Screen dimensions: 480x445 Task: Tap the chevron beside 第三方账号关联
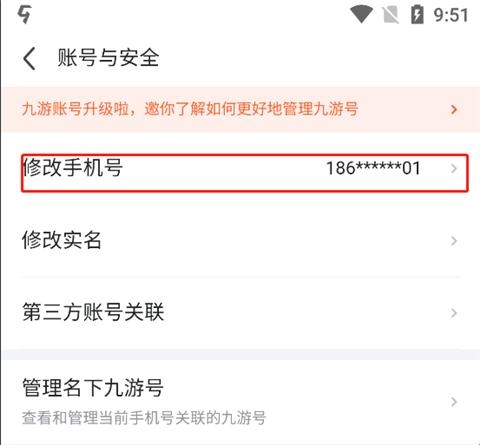pyautogui.click(x=454, y=313)
